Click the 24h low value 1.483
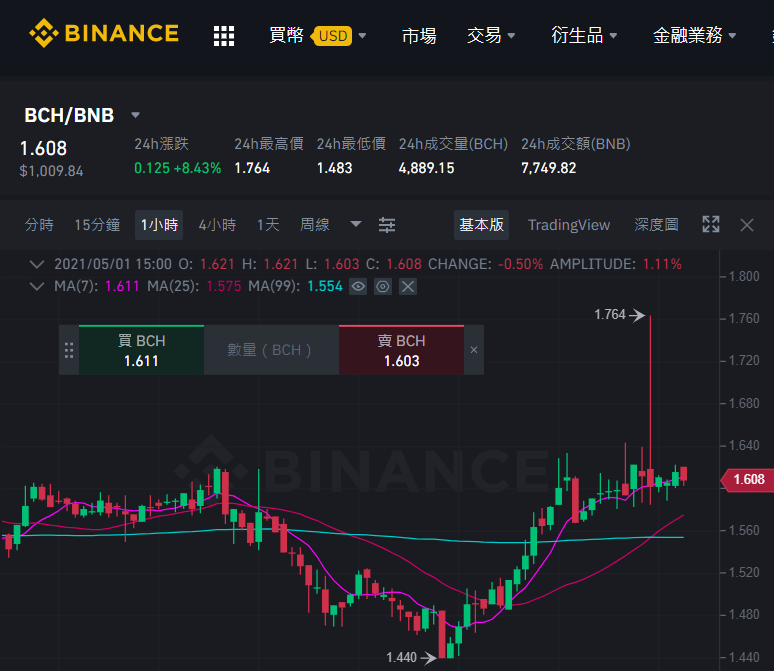The width and height of the screenshot is (774, 671). 335,168
